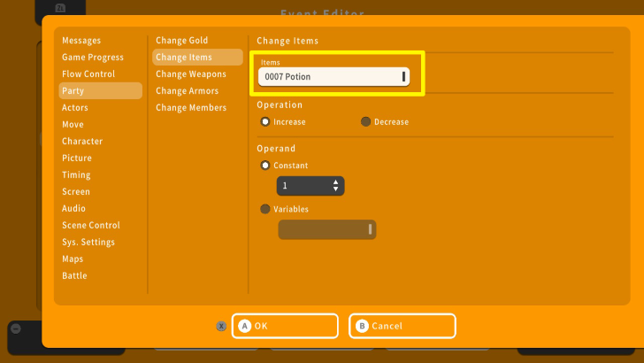Open the Scene Control category
This screenshot has width=644, height=363.
click(x=91, y=225)
